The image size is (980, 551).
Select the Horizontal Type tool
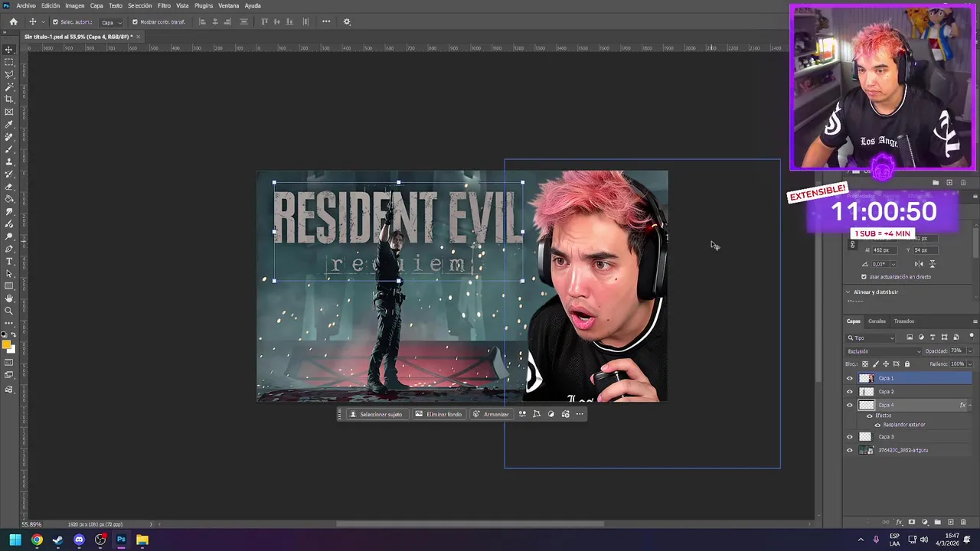coord(9,262)
